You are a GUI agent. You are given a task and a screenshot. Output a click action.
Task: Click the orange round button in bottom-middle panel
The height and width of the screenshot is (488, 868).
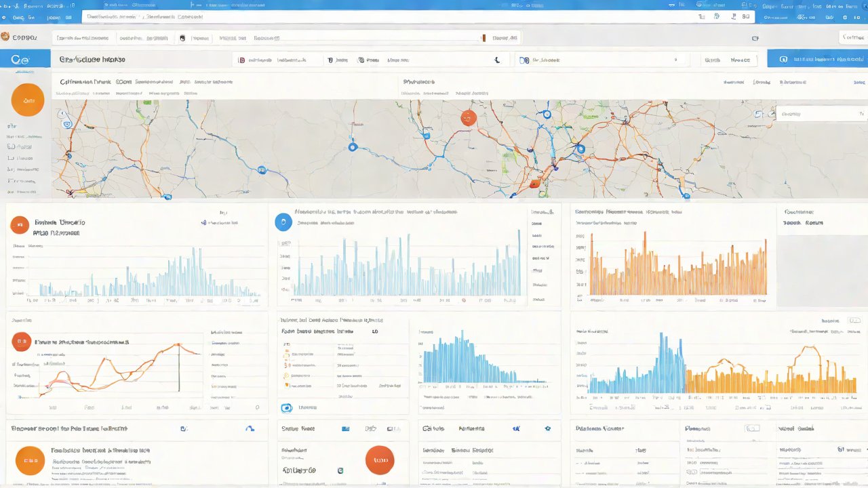pyautogui.click(x=380, y=460)
